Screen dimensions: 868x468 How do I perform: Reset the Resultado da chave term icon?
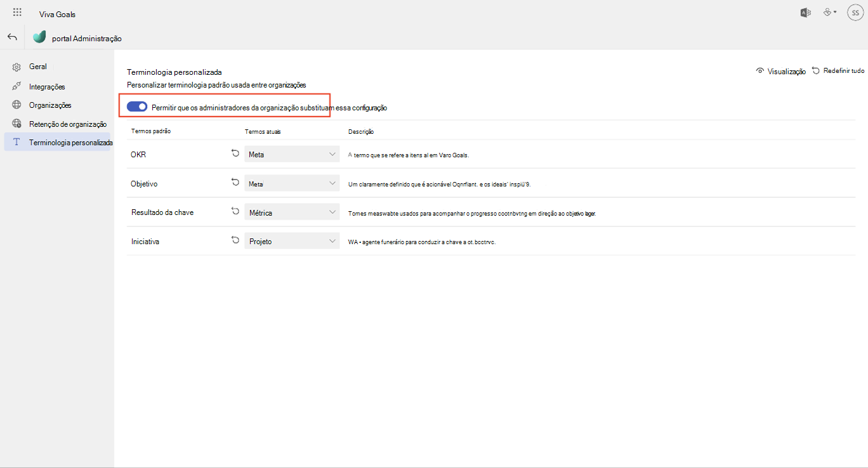click(x=235, y=211)
